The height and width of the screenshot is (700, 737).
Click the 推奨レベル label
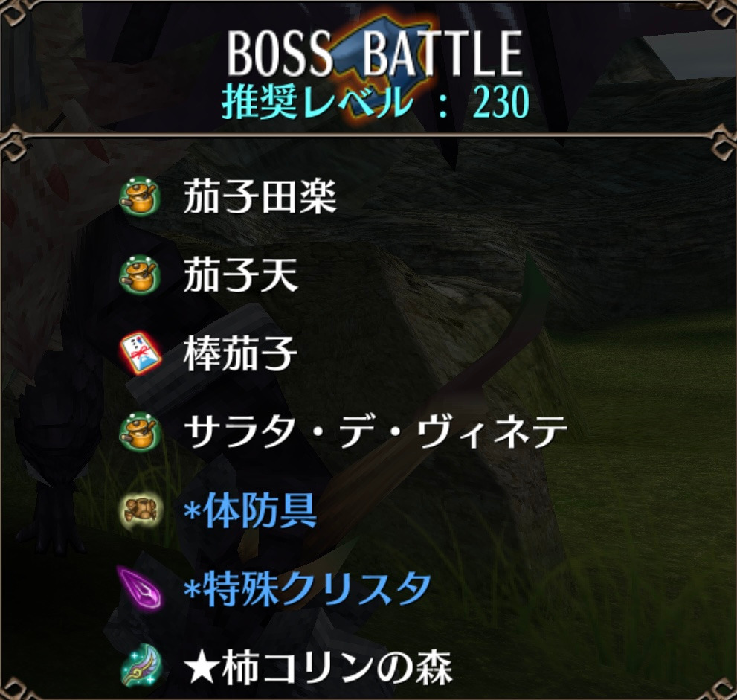pos(318,102)
